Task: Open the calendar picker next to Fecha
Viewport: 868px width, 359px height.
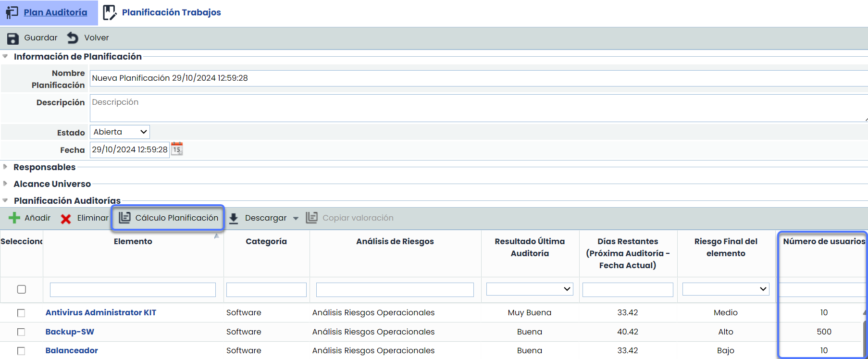Action: pos(177,149)
